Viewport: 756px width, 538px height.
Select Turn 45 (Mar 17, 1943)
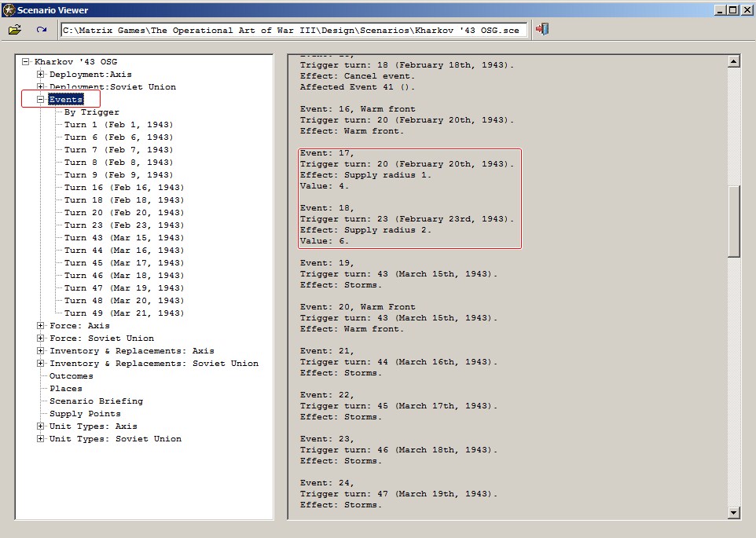click(124, 262)
